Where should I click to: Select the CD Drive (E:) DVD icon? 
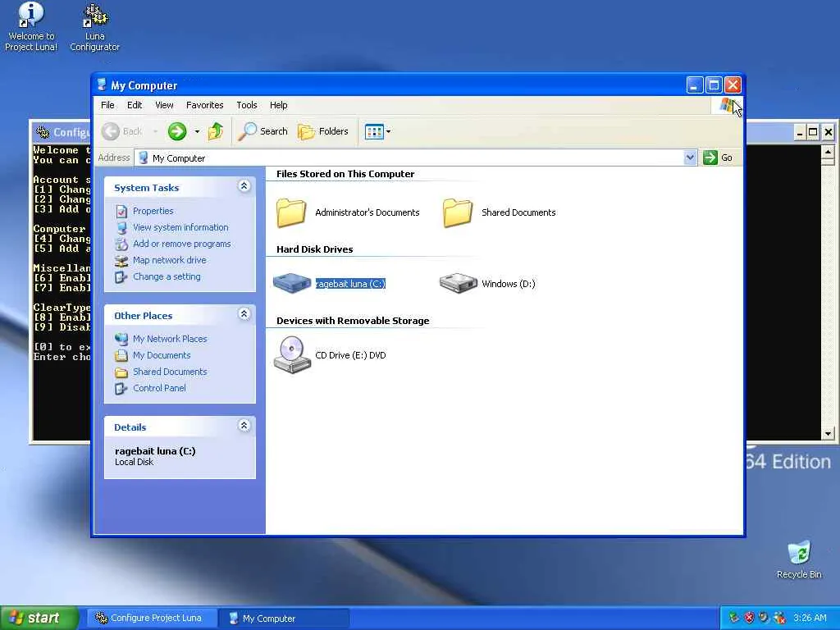tap(292, 354)
